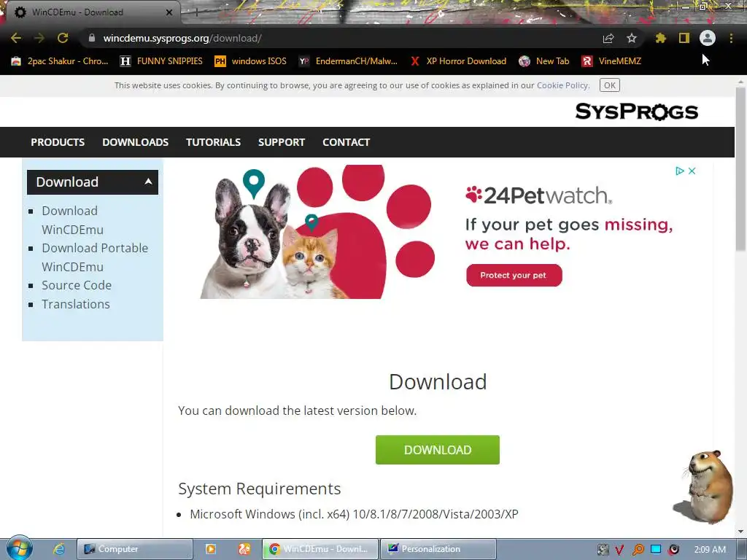The width and height of the screenshot is (747, 560).
Task: Share this page icon in address bar
Action: pos(608,38)
